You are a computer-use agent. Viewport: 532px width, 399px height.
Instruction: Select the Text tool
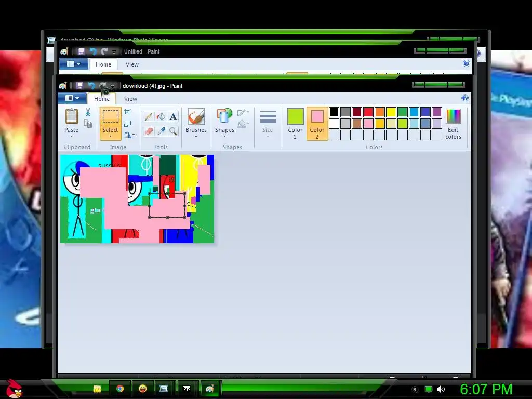coord(173,117)
